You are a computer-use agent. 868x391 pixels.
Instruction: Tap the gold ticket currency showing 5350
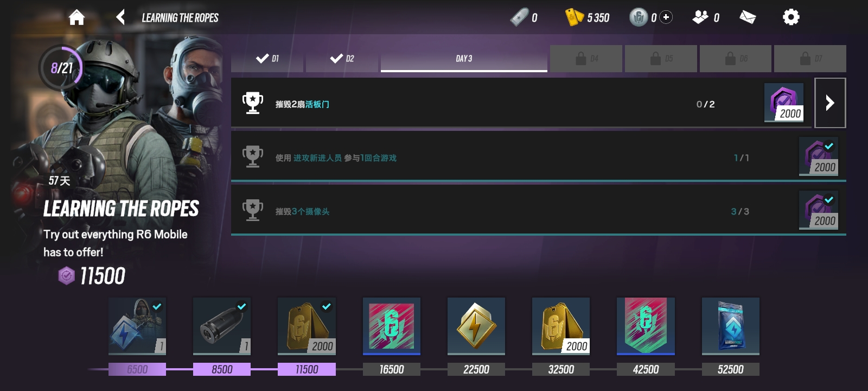588,17
